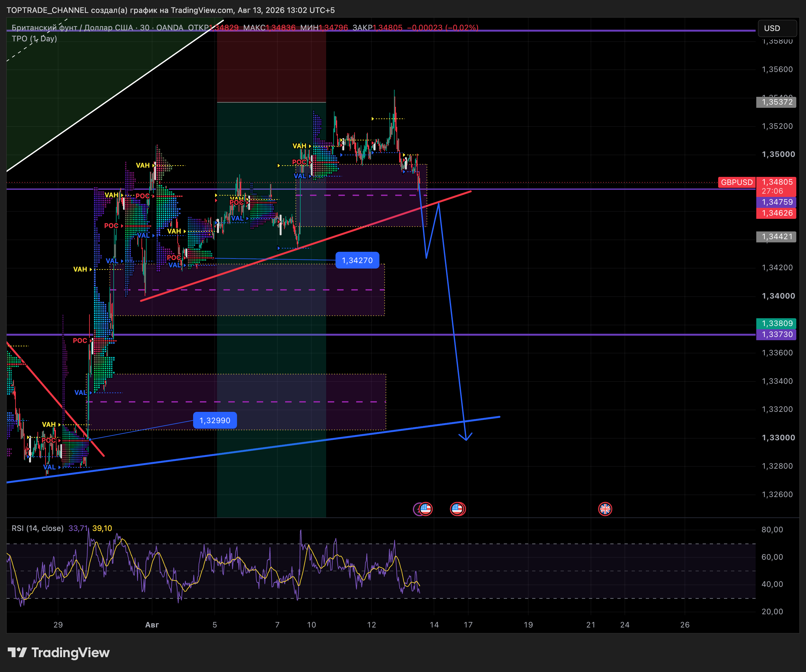The image size is (806, 672).
Task: Click date label 12 on the time axis
Action: (x=372, y=625)
